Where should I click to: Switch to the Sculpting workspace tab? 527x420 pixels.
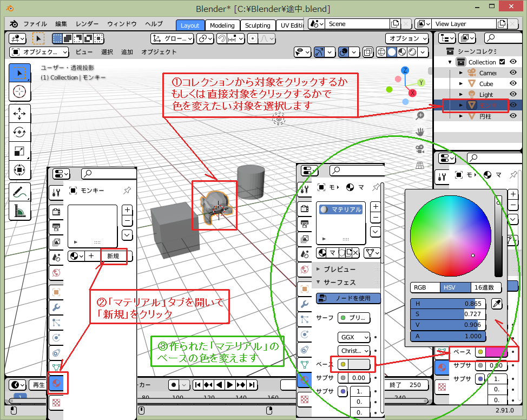(258, 25)
